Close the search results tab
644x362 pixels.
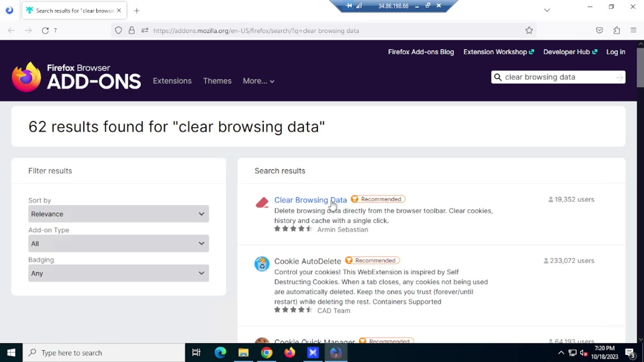[119, 11]
